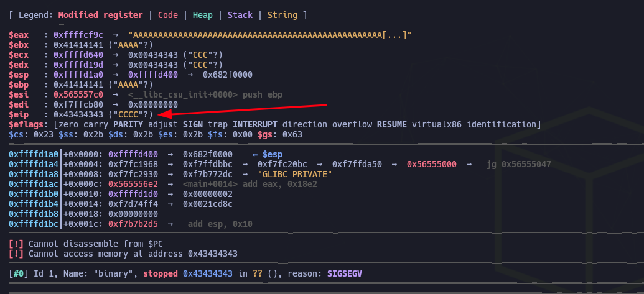The width and height of the screenshot is (644, 294).
Task: Click the 'Cannot access memory' error message
Action: 131,253
